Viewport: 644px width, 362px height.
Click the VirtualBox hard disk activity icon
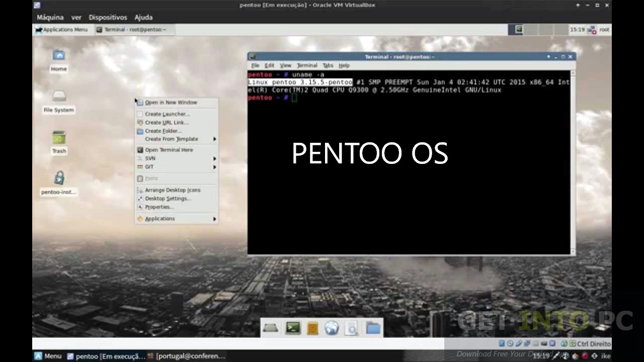click(502, 344)
